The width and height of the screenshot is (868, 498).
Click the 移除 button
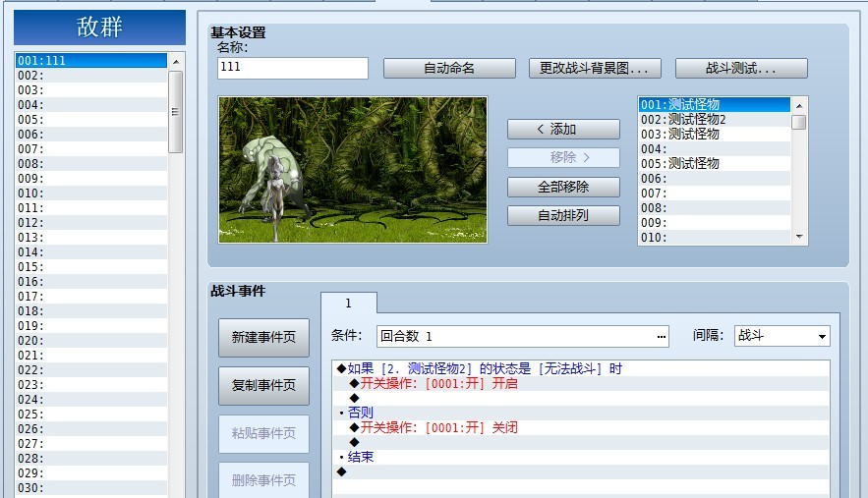click(x=563, y=158)
